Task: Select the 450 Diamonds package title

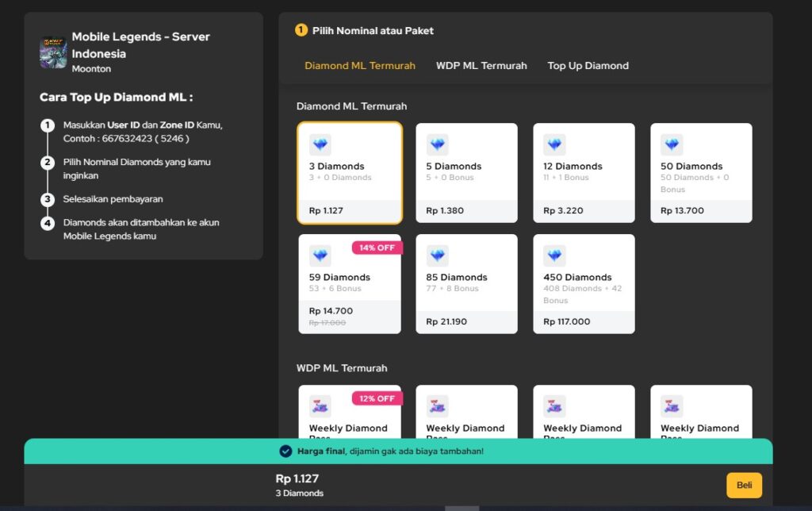Action: [x=577, y=277]
